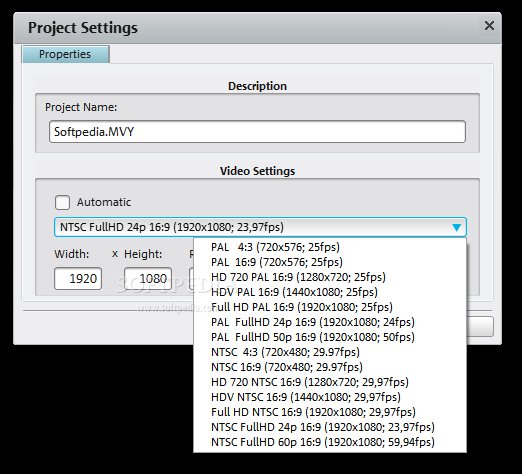Select PAL FullHD 50p 16:9 option
522x474 pixels.
pyautogui.click(x=330, y=337)
